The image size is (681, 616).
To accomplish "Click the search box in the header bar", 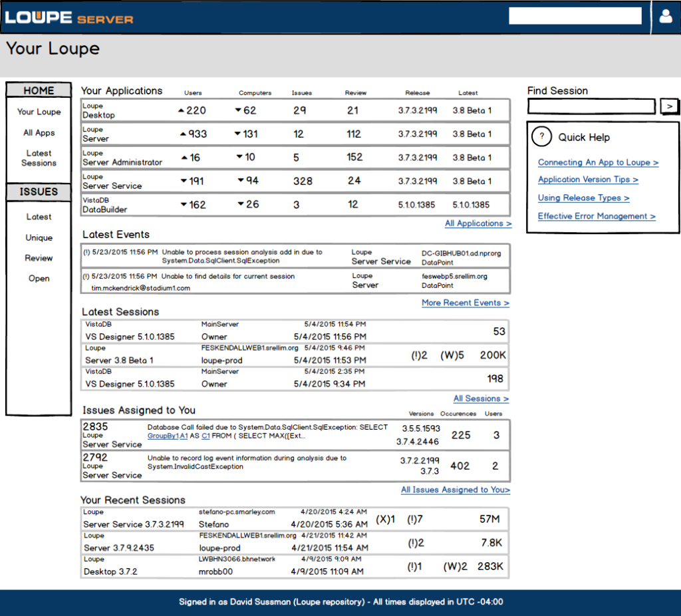I will (x=574, y=15).
